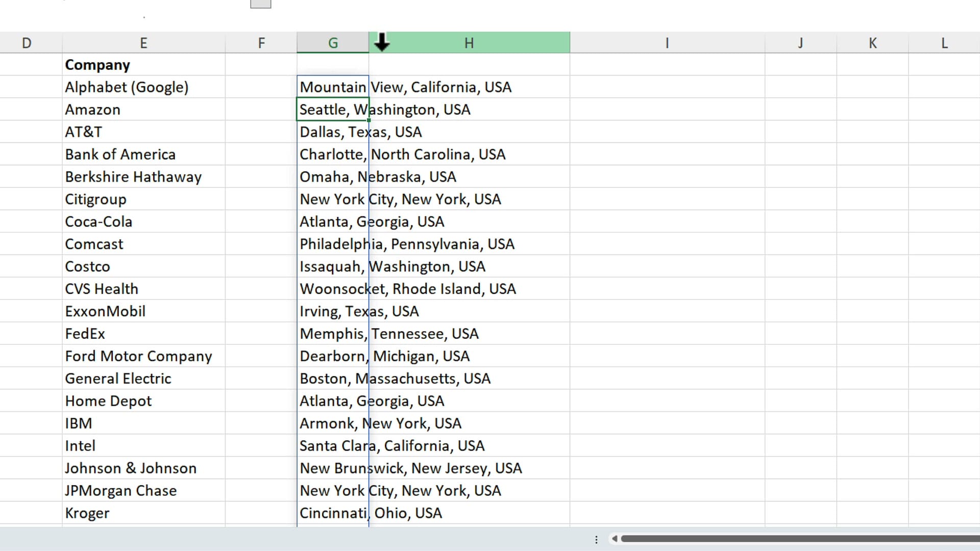The width and height of the screenshot is (980, 551).
Task: Click the left arrow of the horizontal scrollbar
Action: (614, 539)
